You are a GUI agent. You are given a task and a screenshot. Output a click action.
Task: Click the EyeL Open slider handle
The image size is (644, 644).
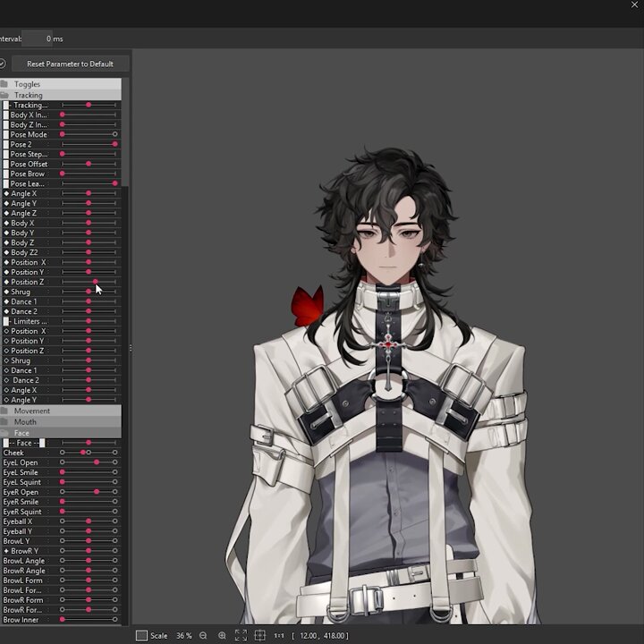pos(97,462)
